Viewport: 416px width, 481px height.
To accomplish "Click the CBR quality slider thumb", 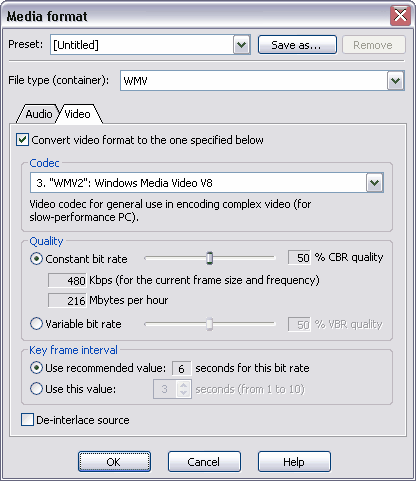I will pyautogui.click(x=209, y=258).
